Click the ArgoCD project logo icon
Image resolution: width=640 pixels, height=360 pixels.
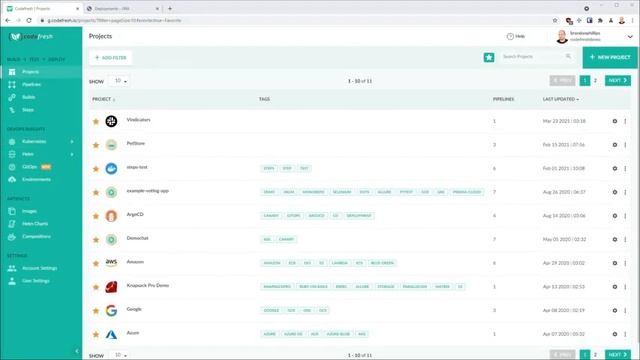coord(111,216)
